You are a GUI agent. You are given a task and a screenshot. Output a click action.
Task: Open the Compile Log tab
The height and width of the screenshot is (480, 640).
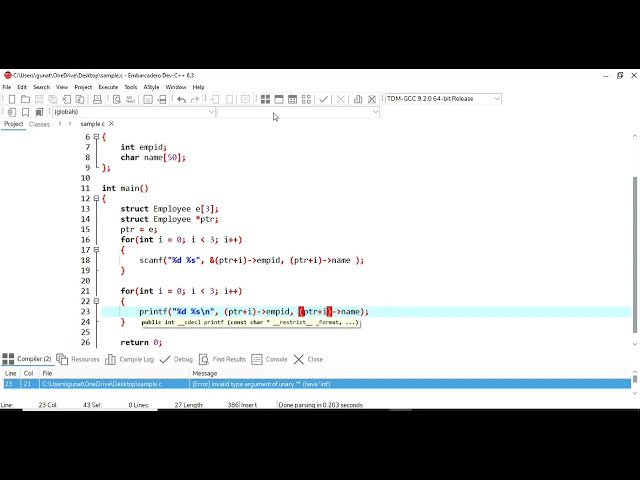point(129,359)
